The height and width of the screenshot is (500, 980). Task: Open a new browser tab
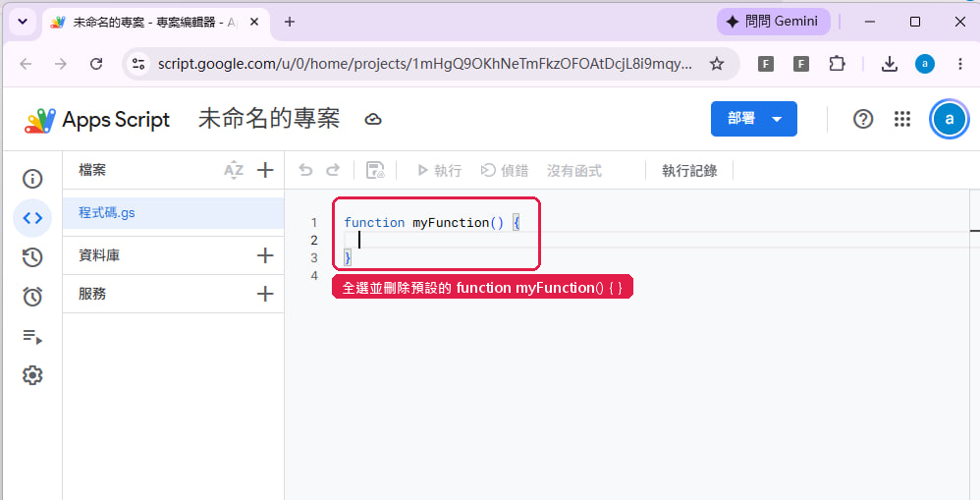pyautogui.click(x=290, y=22)
